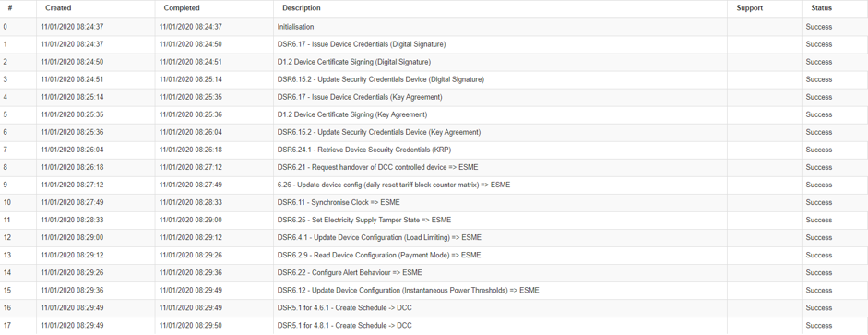Select 'DSR6.17 - Issue Device Credentials (Key Agreement)'
Viewport: 868px width, 335px height.
(360, 97)
